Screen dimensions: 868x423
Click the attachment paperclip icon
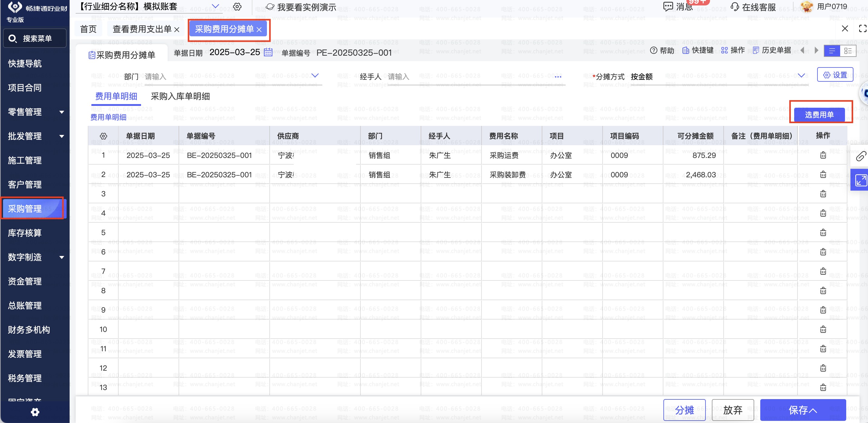[861, 156]
